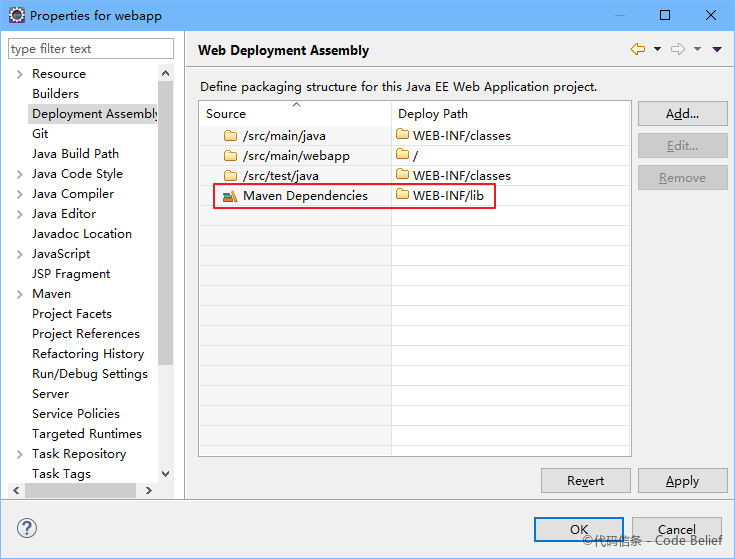Select the Maven Dependencies library icon
This screenshot has height=559, width=735.
pos(230,196)
